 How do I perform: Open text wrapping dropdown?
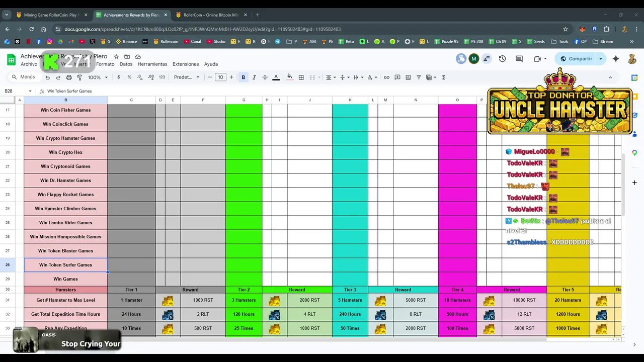pos(358,77)
